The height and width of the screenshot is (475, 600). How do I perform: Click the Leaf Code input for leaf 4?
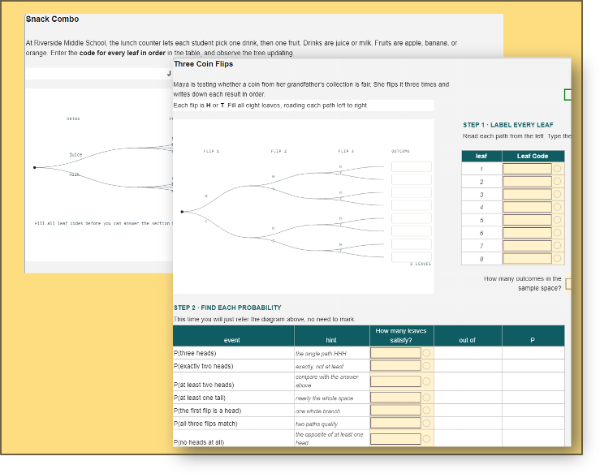[527, 207]
